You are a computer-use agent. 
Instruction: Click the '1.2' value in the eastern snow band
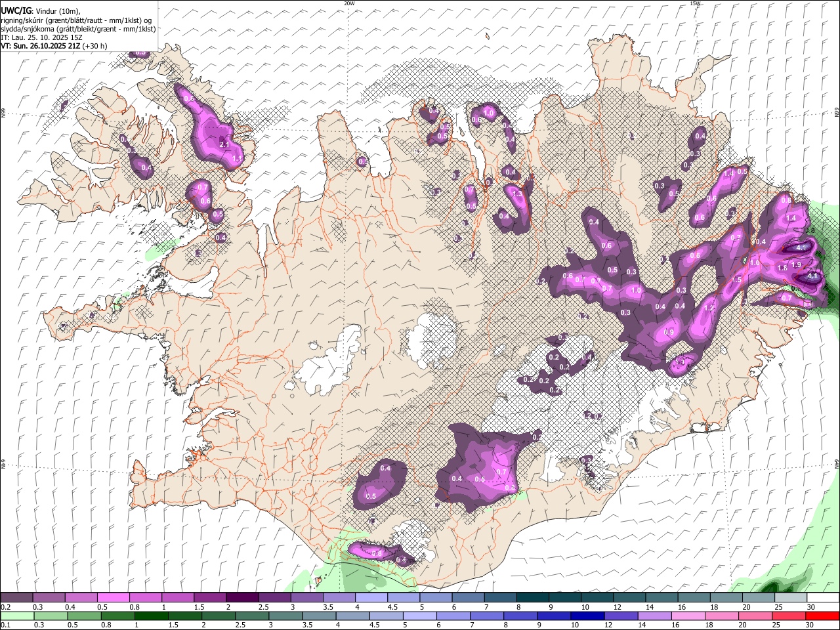point(709,308)
